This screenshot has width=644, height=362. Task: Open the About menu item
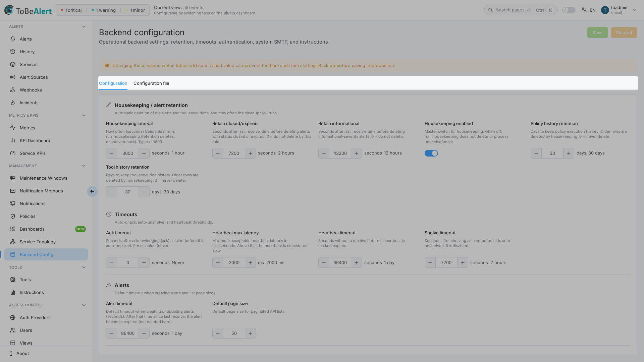coord(46,353)
